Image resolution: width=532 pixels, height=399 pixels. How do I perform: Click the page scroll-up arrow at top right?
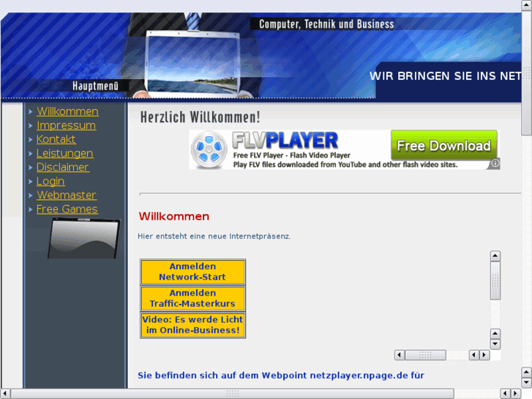(x=527, y=5)
